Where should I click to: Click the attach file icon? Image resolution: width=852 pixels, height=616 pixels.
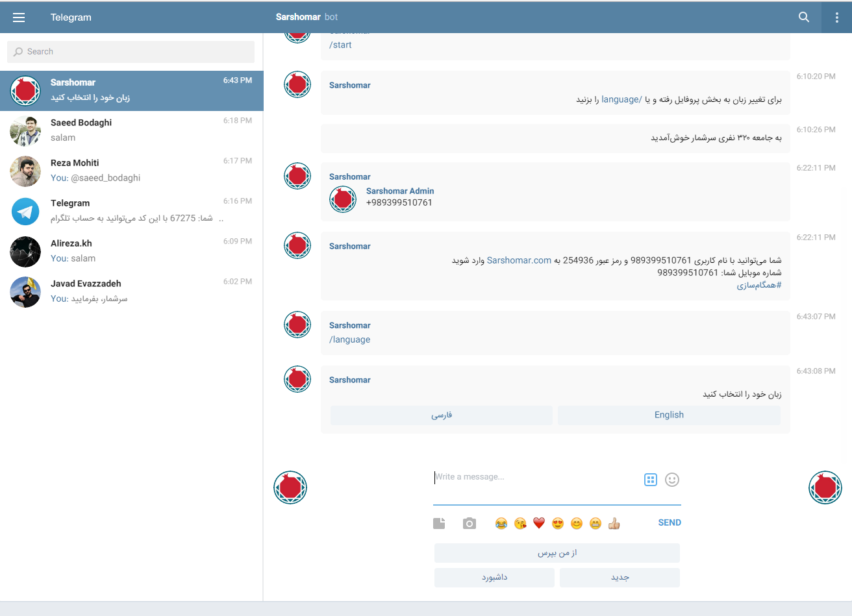[439, 523]
